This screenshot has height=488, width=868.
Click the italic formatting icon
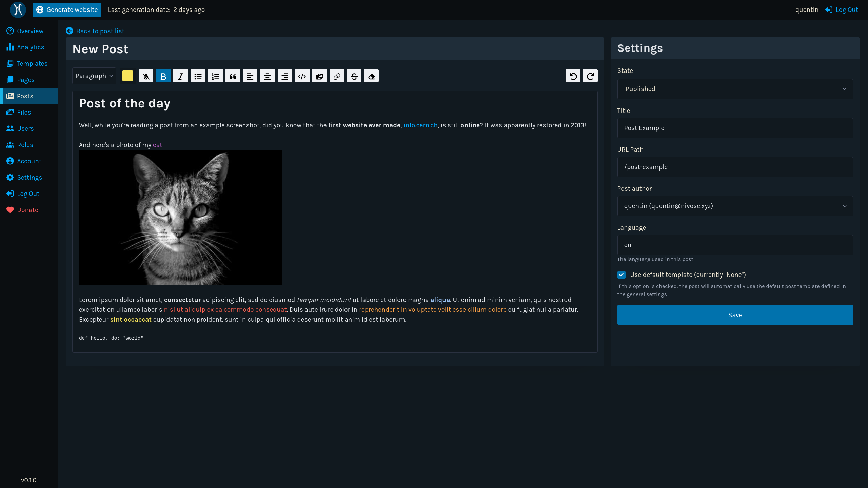point(180,76)
